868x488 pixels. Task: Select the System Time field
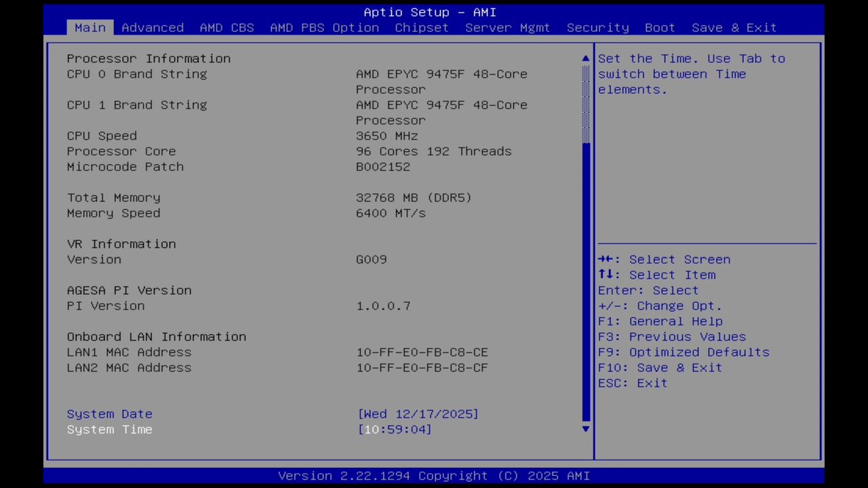[x=109, y=429]
